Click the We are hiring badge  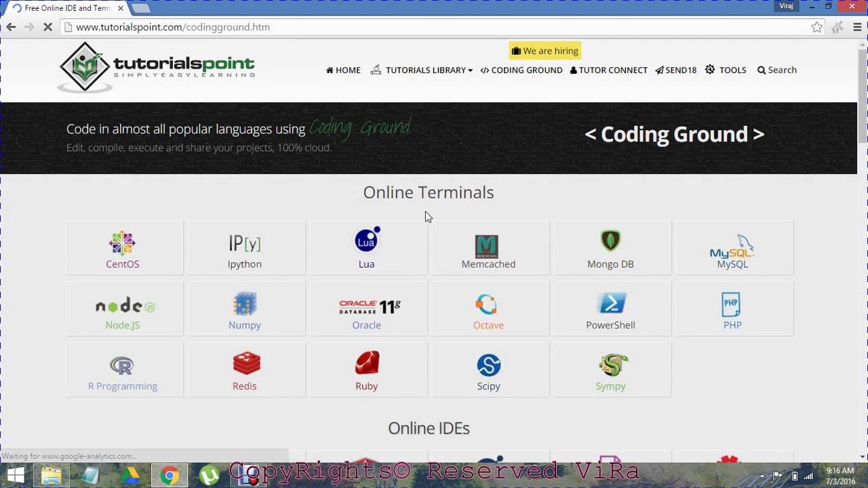click(x=545, y=51)
